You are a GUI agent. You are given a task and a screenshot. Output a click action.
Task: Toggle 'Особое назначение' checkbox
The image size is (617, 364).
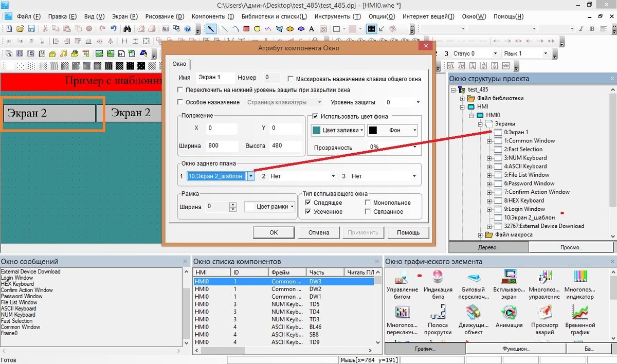coord(180,102)
